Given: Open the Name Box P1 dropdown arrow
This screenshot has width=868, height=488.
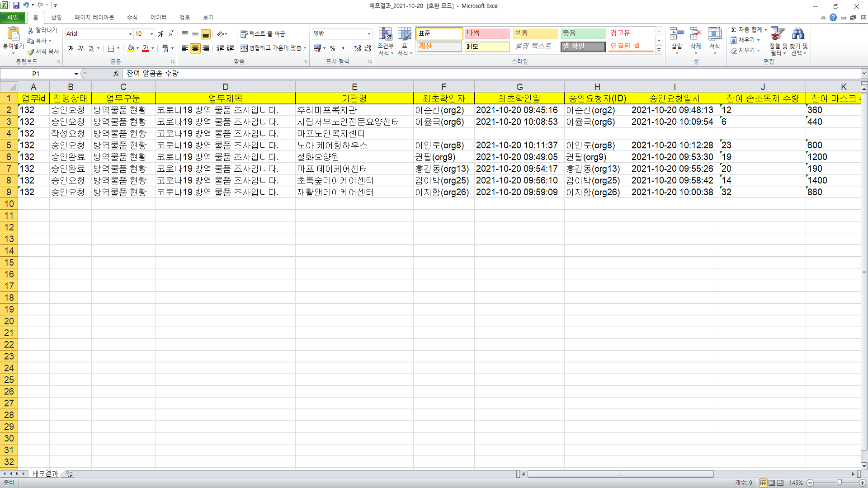Looking at the screenshot, I should point(76,74).
